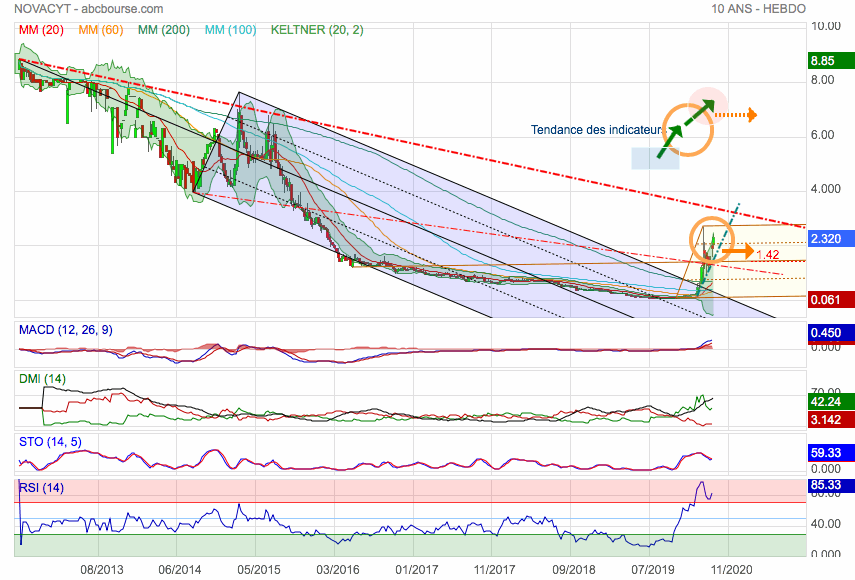Click the 59.33 stochastic value tag

831,452
